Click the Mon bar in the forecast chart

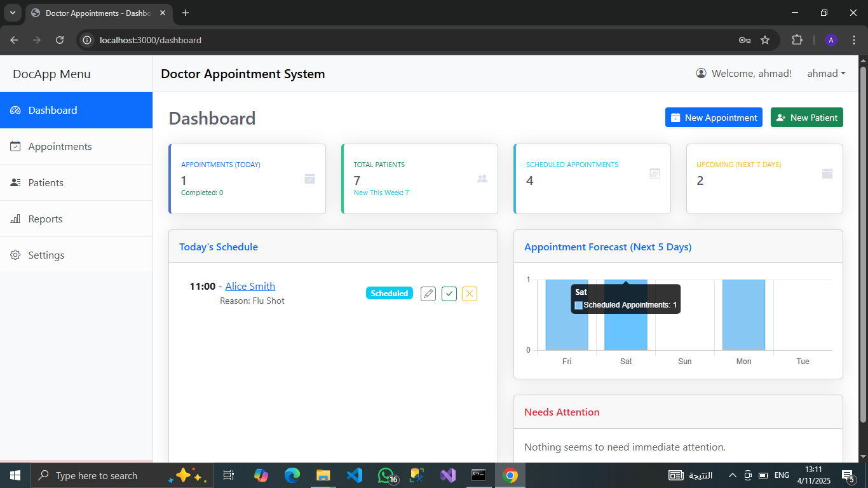click(x=743, y=315)
